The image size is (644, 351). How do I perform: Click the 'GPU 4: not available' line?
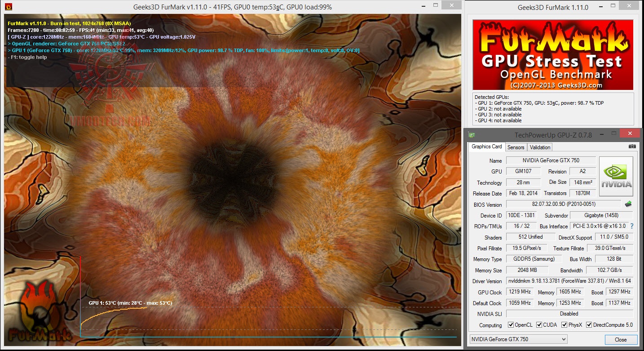click(499, 120)
